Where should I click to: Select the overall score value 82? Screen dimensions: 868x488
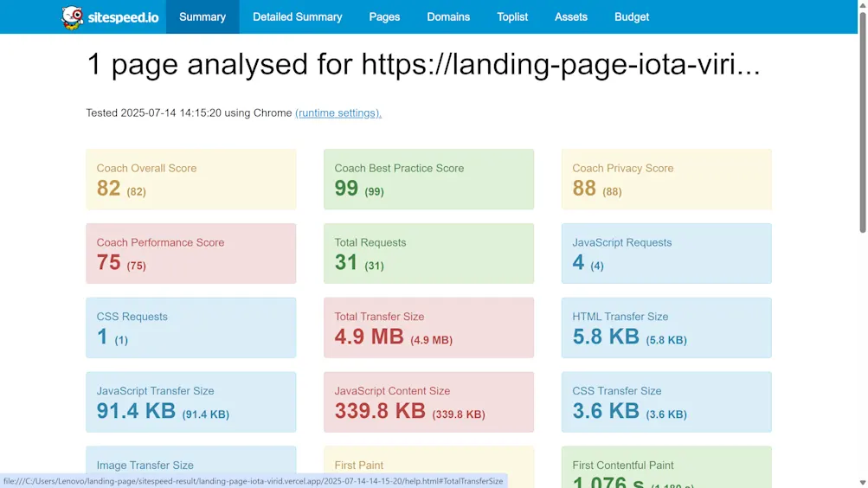pos(108,188)
